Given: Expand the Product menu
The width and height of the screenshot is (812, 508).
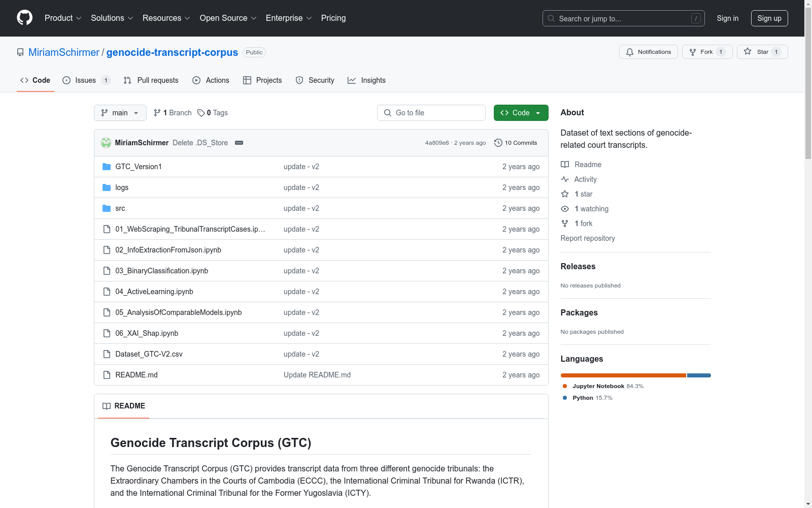Looking at the screenshot, I should [63, 18].
